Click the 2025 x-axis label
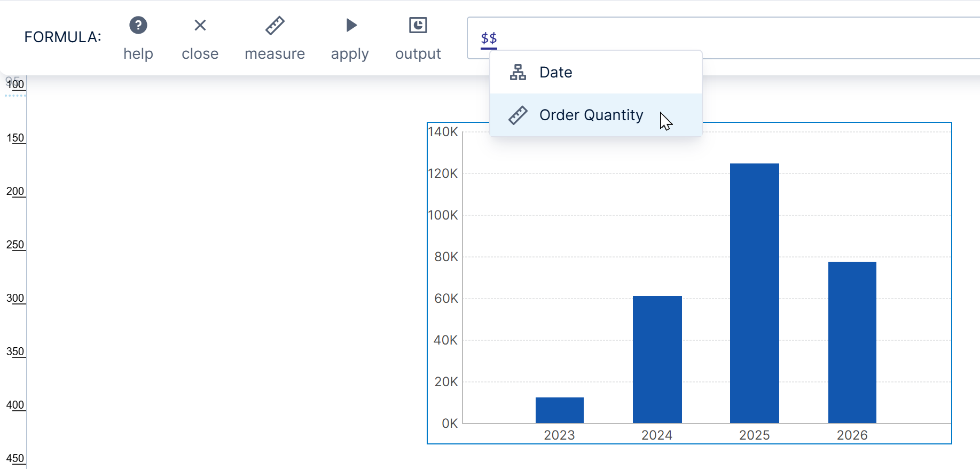The width and height of the screenshot is (980, 469). 754,435
